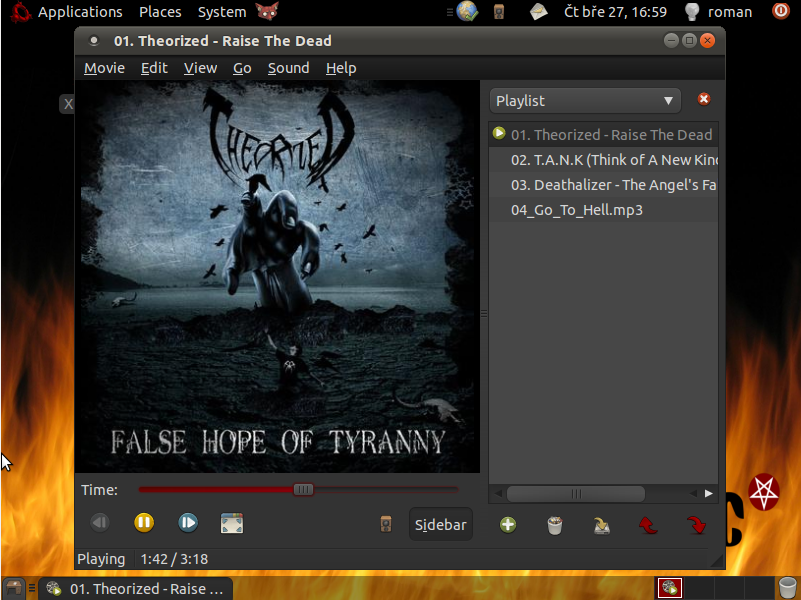Click the red pentagram desktop icon
Image resolution: width=801 pixels, height=600 pixels.
point(764,492)
